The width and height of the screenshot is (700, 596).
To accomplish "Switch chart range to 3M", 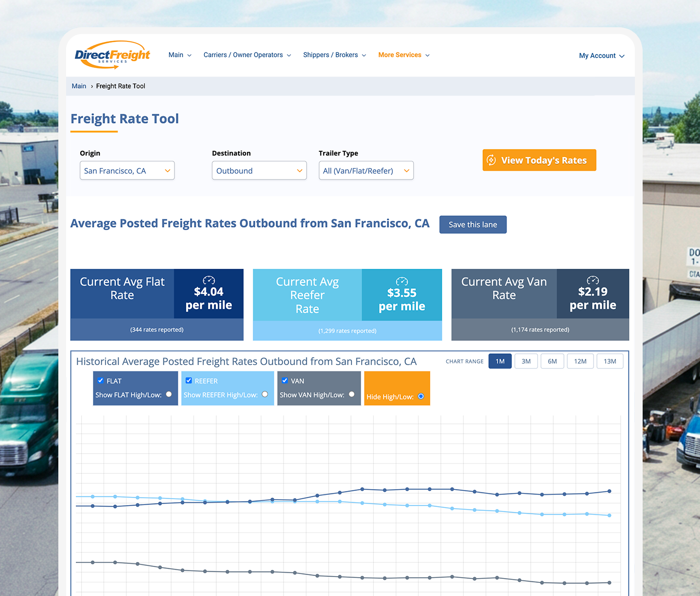I will coord(526,361).
